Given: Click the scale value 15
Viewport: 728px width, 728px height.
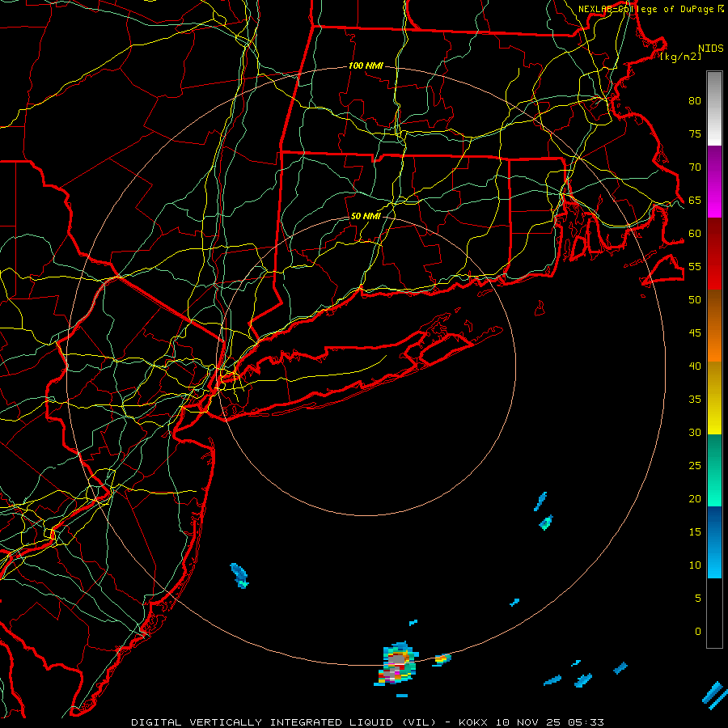Looking at the screenshot, I should pyautogui.click(x=695, y=532).
